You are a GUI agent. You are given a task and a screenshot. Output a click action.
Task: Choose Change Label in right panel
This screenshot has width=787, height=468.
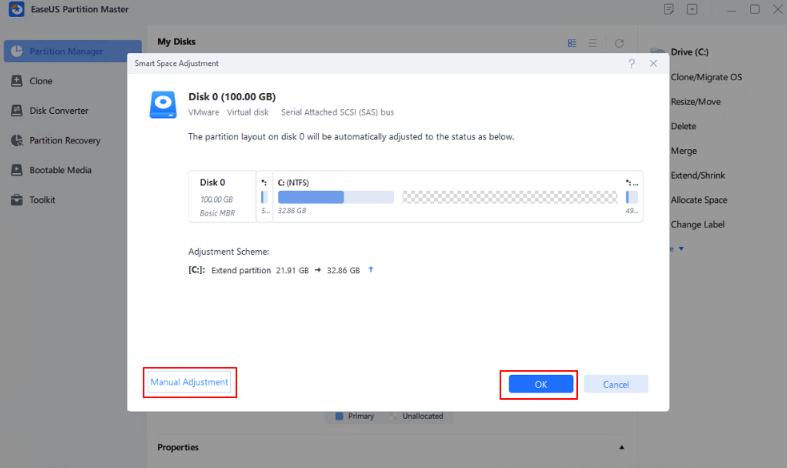[x=698, y=224]
